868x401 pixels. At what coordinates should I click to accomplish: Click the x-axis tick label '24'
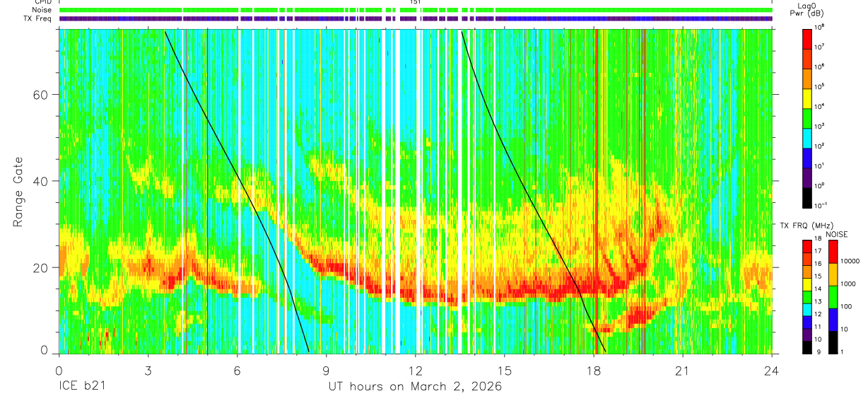coord(772,370)
